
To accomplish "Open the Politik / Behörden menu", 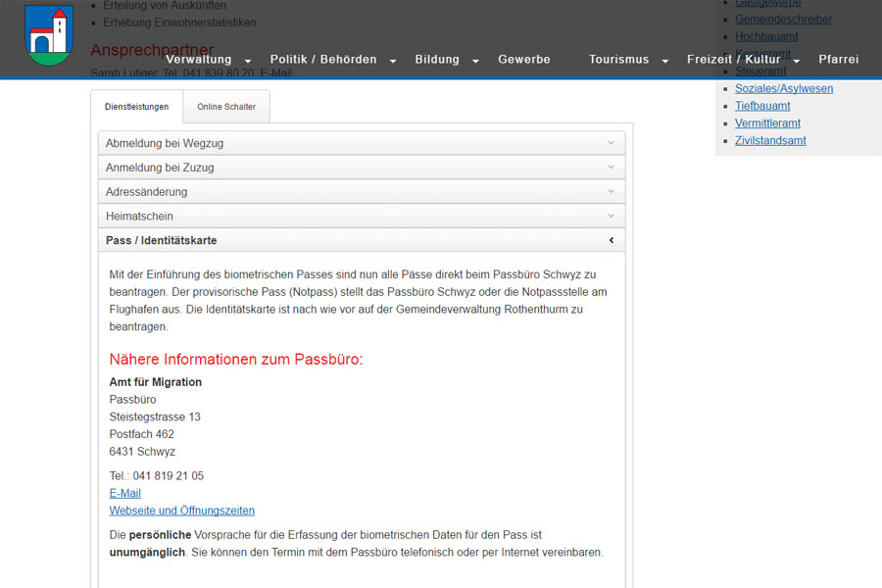I will point(323,59).
